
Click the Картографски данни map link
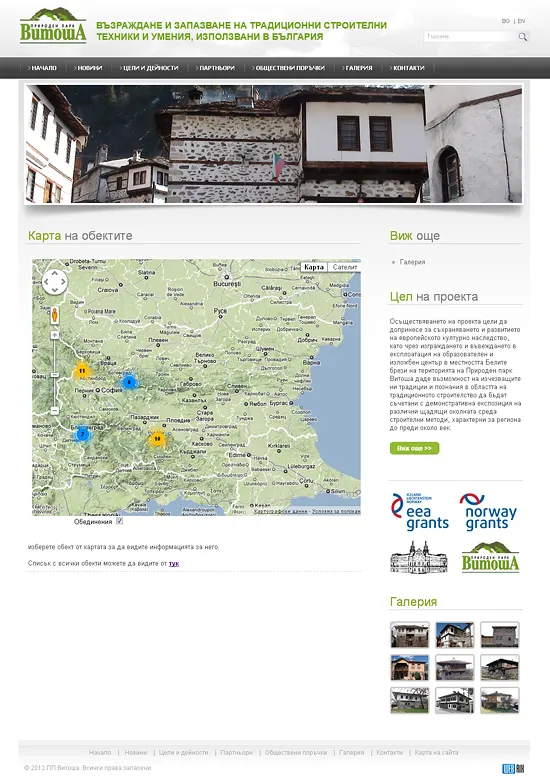281,511
